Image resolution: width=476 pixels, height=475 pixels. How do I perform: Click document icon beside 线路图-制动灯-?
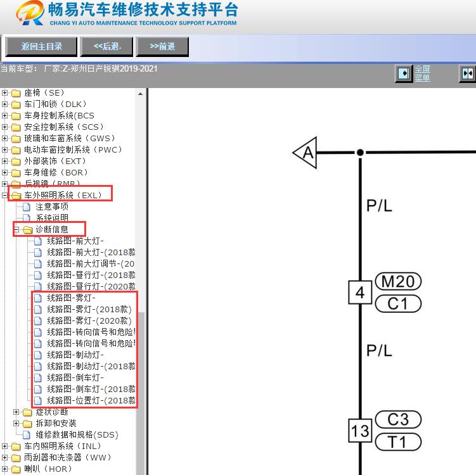pyautogui.click(x=38, y=355)
